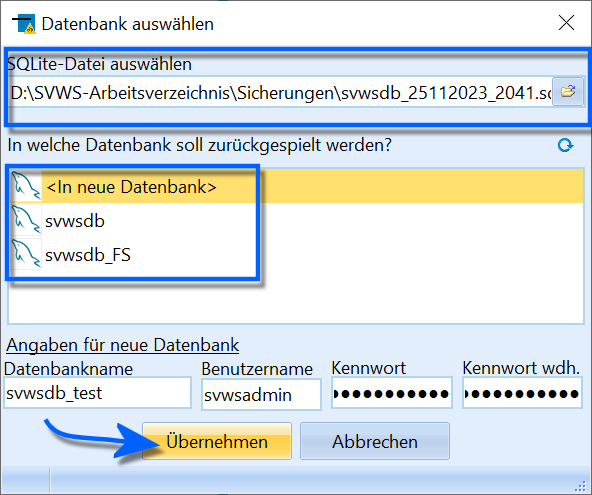The height and width of the screenshot is (495, 592).
Task: Click the application icon in the title bar
Action: pos(24,24)
